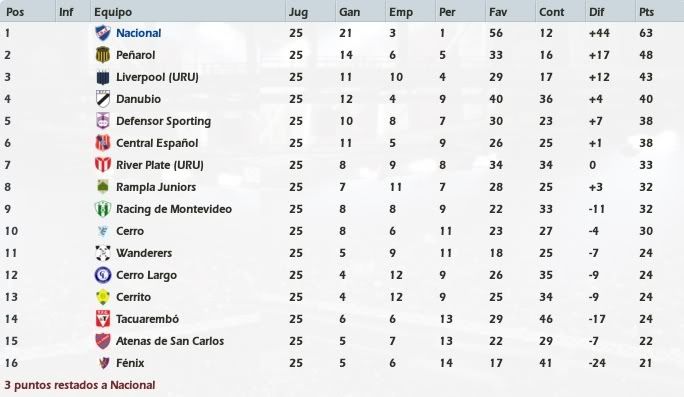Open the Rampla Juniors team name
Image resolution: width=684 pixels, height=397 pixels.
click(x=156, y=187)
